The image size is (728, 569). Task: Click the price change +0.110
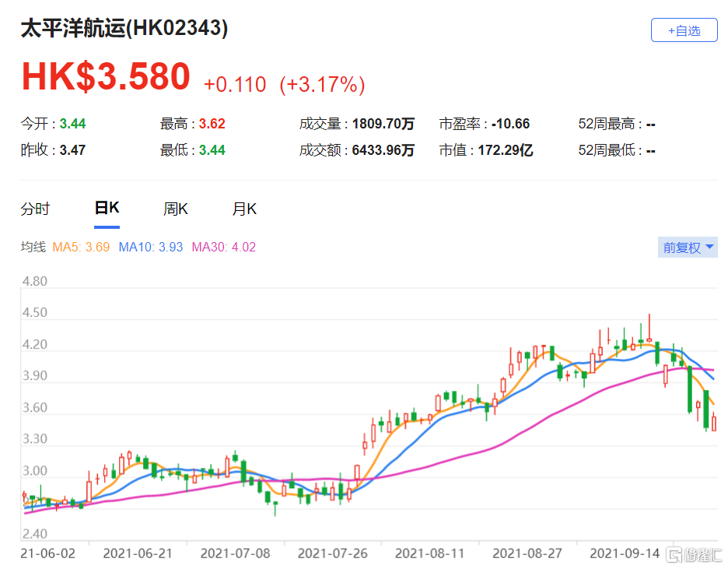click(x=235, y=85)
